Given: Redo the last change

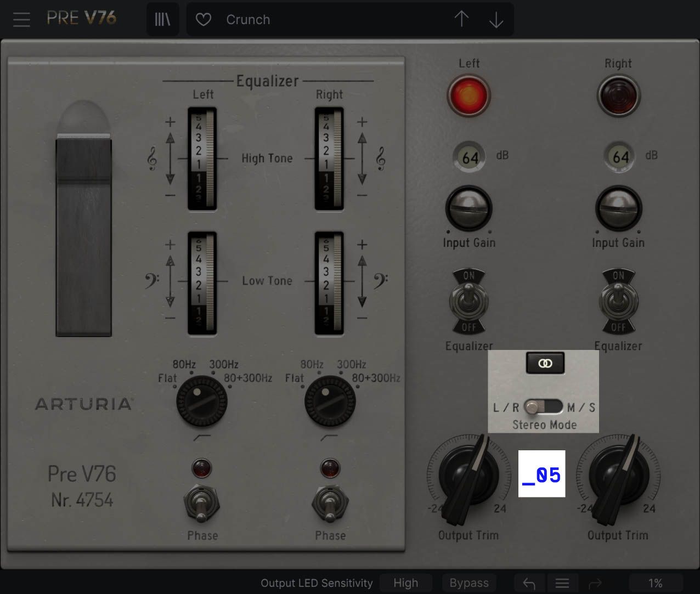Looking at the screenshot, I should pyautogui.click(x=596, y=583).
